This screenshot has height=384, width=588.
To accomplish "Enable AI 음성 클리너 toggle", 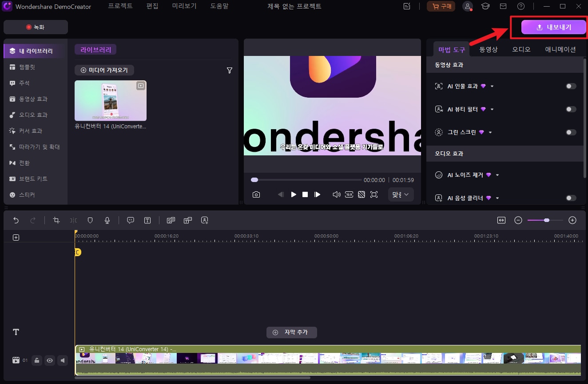I will point(571,198).
